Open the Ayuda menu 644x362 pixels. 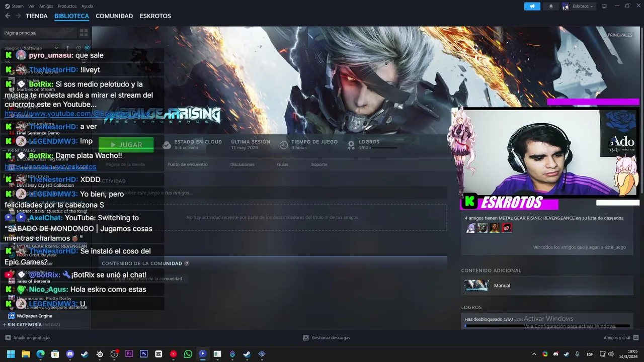pyautogui.click(x=87, y=6)
